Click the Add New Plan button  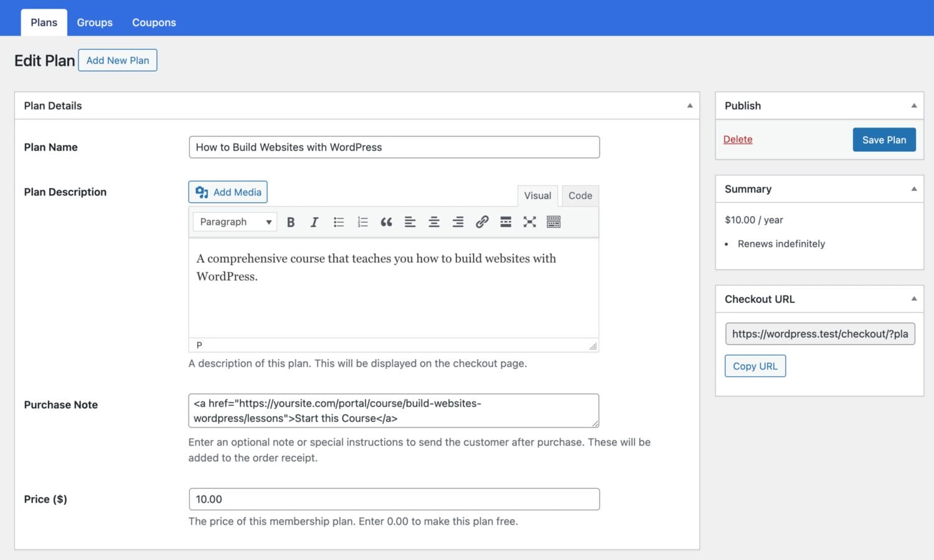(118, 60)
